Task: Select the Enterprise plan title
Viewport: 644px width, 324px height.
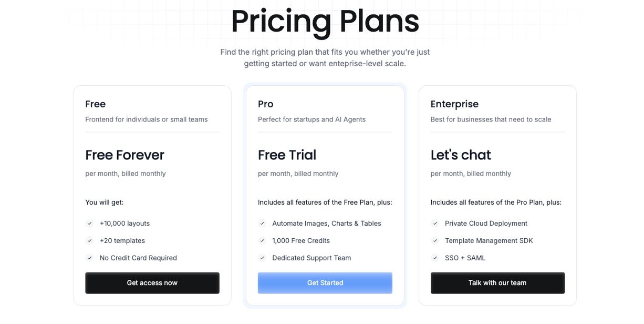Action: tap(454, 104)
